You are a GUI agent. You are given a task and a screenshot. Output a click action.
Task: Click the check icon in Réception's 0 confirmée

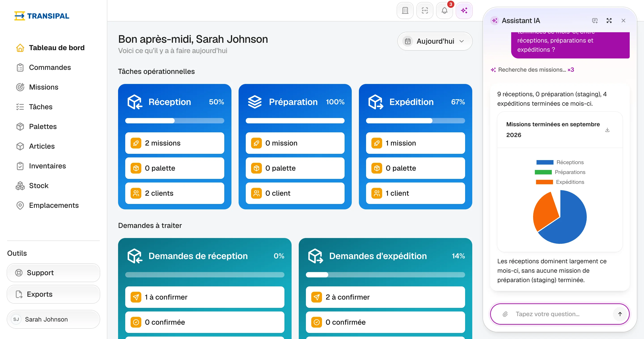[136, 322]
